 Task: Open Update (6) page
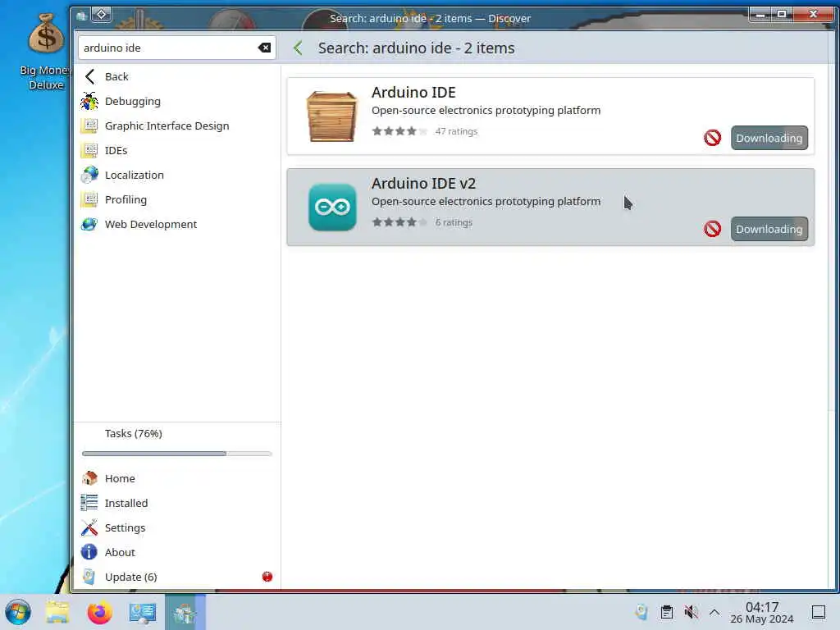click(177, 577)
